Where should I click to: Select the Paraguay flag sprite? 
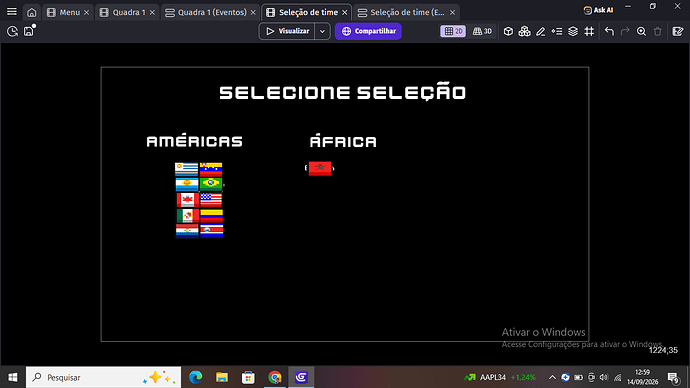click(187, 231)
